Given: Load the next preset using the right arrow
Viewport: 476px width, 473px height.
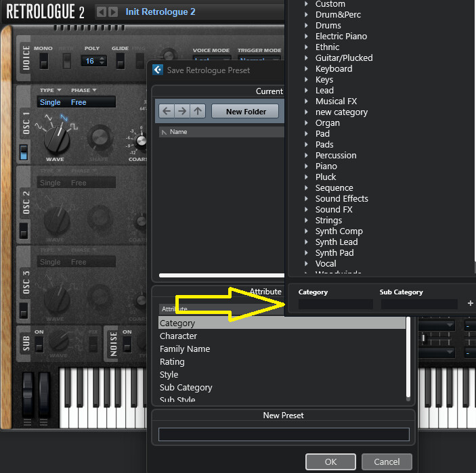Looking at the screenshot, I should click(x=113, y=12).
